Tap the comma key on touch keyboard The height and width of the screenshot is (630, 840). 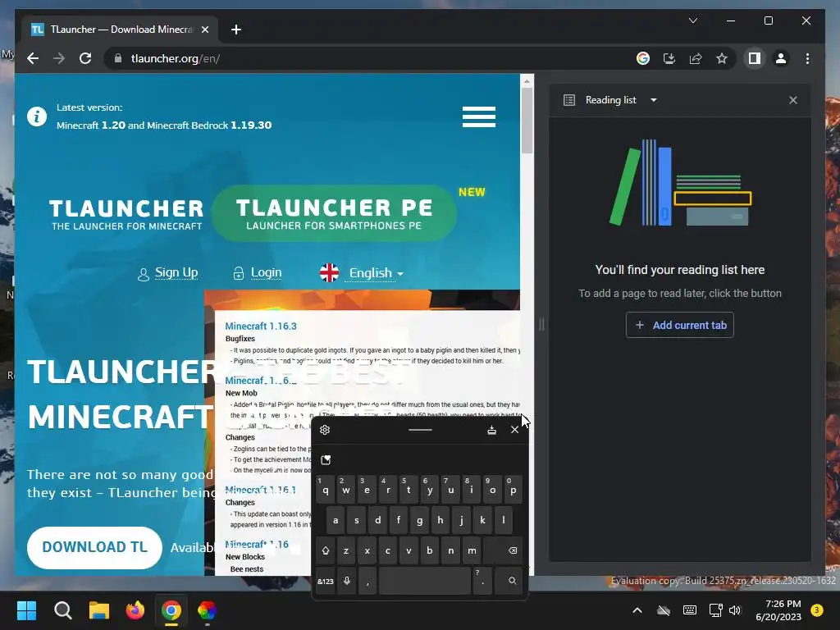(367, 581)
